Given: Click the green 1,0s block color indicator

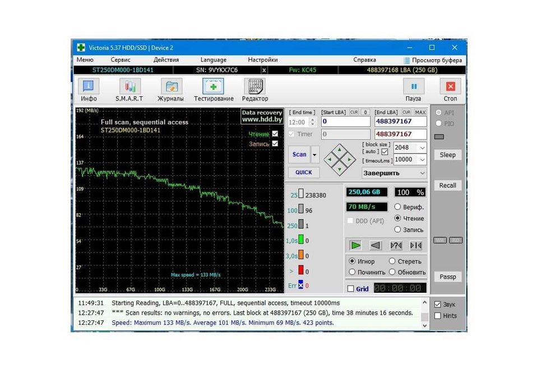Looking at the screenshot, I should coord(301,240).
